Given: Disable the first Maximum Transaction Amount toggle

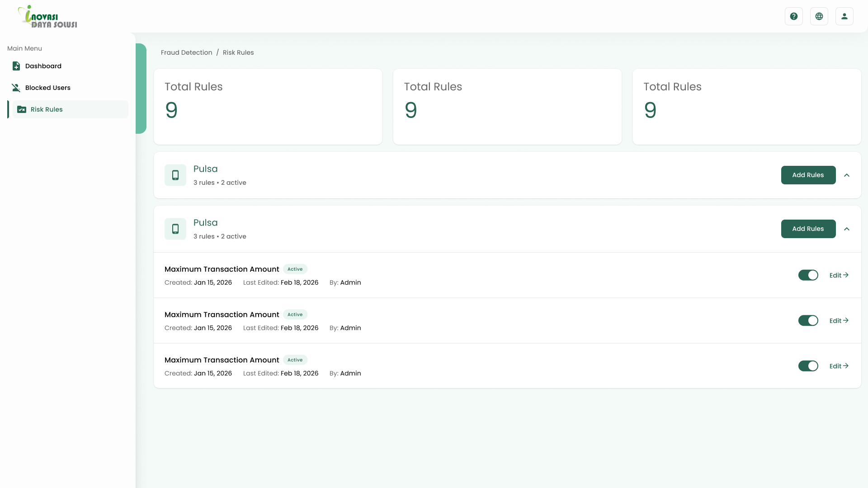Looking at the screenshot, I should coord(808,275).
